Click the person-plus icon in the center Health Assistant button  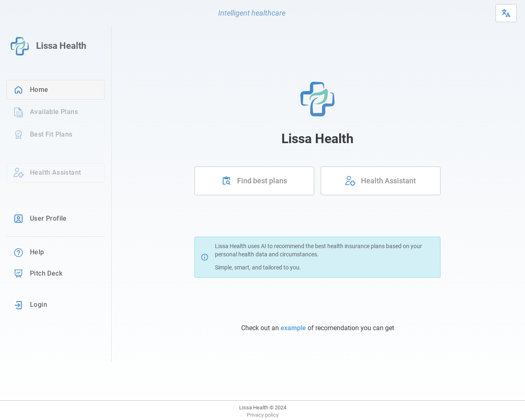click(350, 181)
